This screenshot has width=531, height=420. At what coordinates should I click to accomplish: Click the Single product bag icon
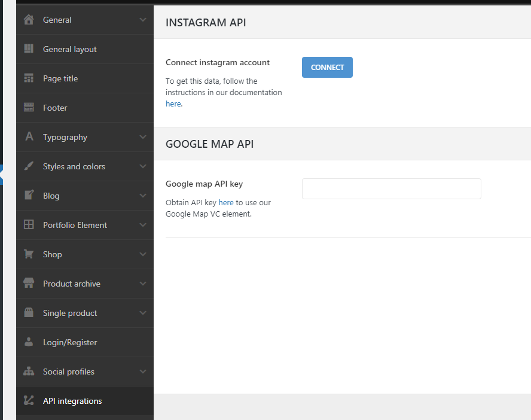click(29, 312)
